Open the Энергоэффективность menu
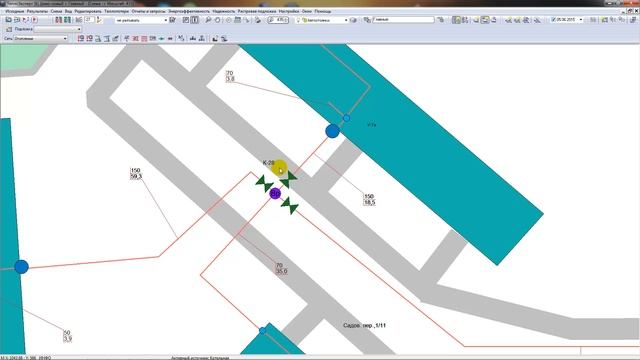The height and width of the screenshot is (360, 640). coord(189,11)
